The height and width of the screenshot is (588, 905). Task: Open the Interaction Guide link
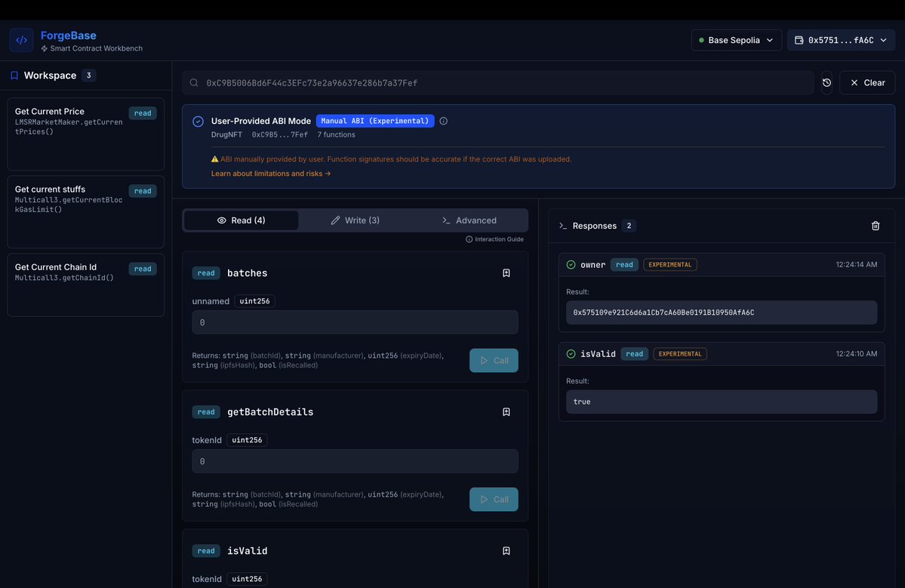pyautogui.click(x=494, y=239)
